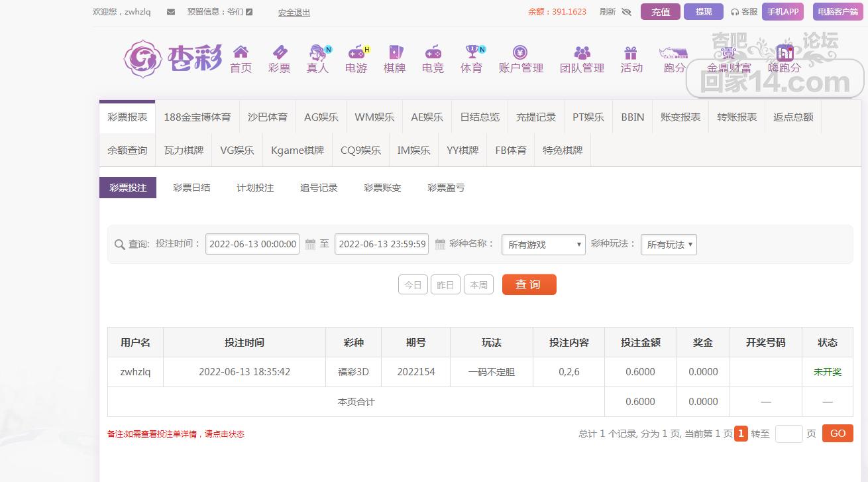Viewport: 868px width, 482px height.
Task: Click edit icon next to 预留信息
Action: 249,12
